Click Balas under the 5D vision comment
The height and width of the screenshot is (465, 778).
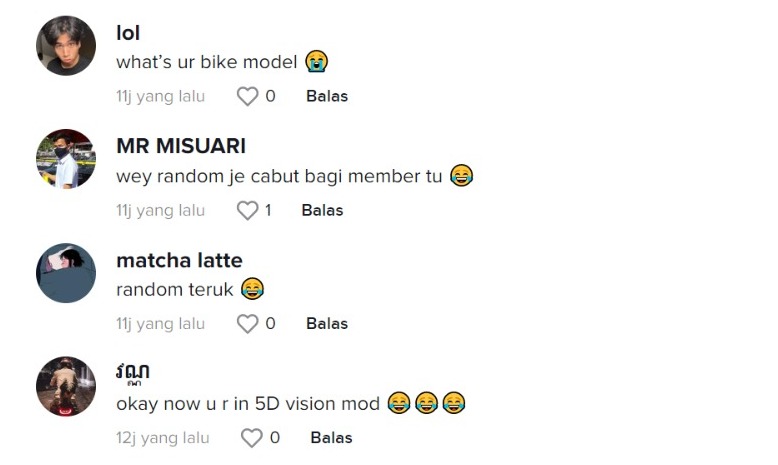tap(331, 437)
